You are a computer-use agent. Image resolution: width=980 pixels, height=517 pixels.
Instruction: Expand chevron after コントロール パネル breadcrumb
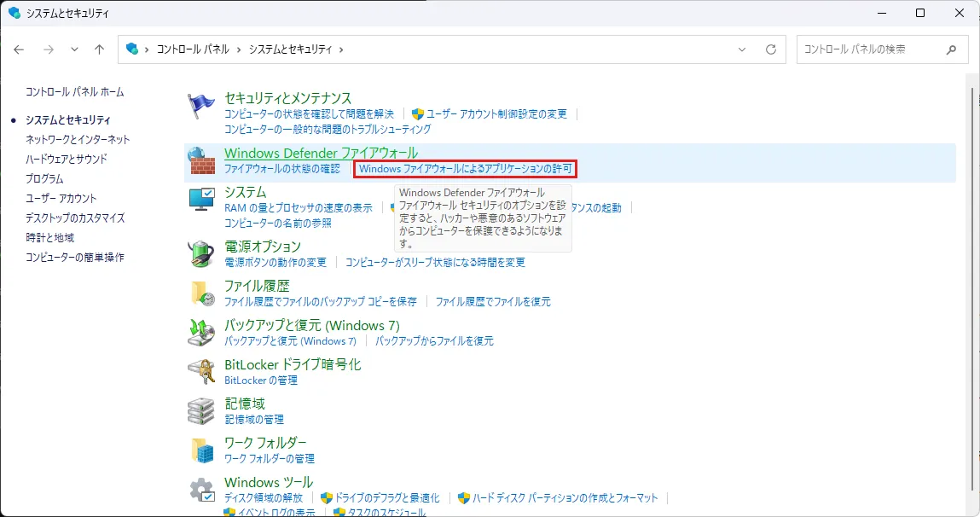coord(239,49)
